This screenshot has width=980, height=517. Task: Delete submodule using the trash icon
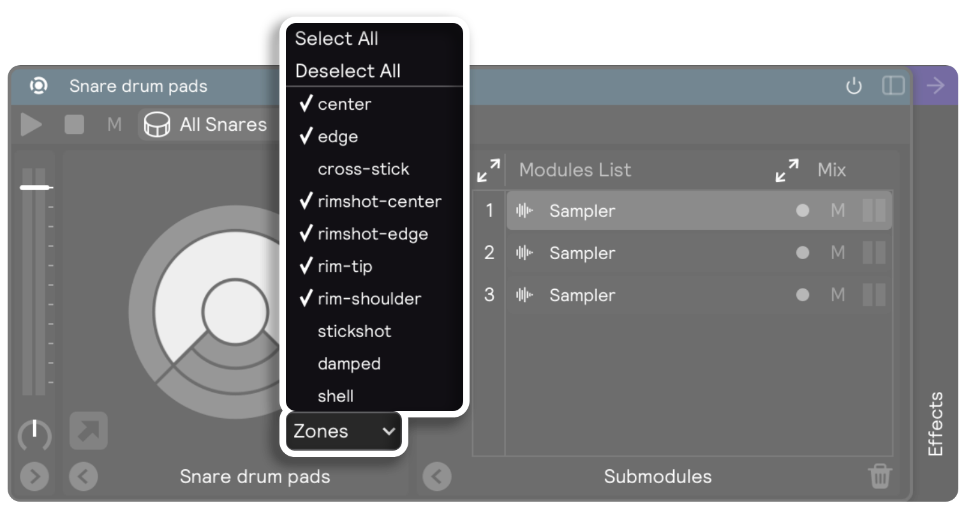[x=879, y=477]
